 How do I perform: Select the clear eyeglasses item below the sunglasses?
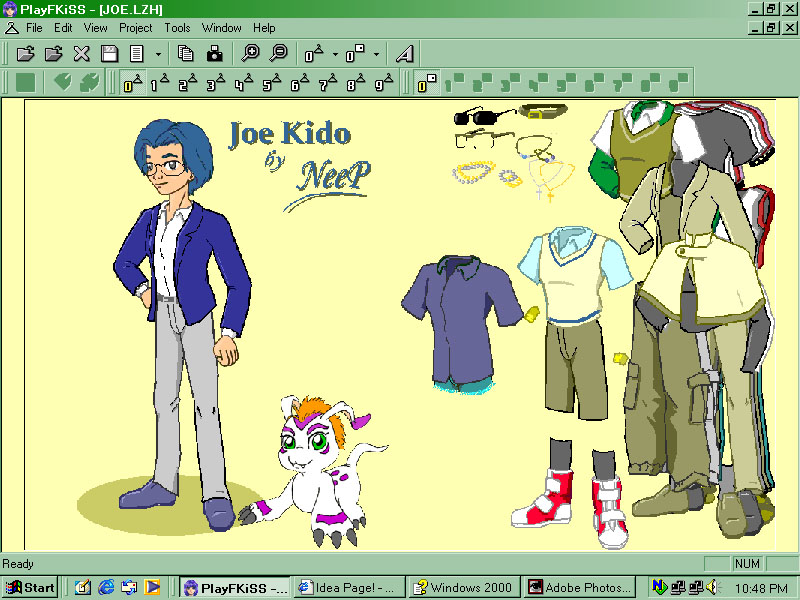pos(482,139)
